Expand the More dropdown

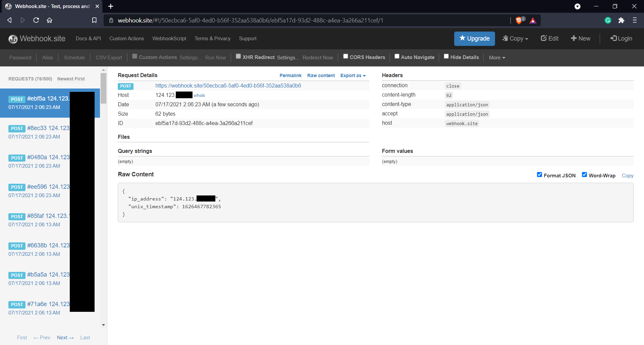click(x=497, y=58)
